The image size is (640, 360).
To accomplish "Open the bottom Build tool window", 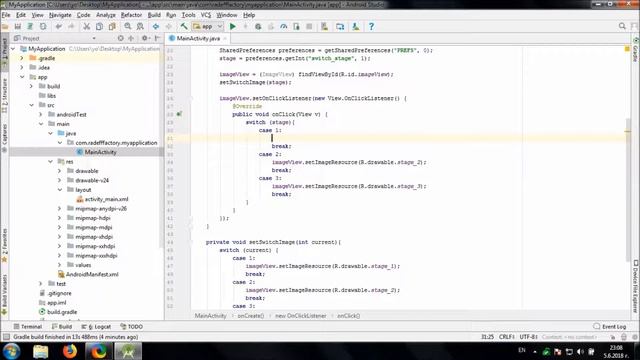I will point(62,327).
